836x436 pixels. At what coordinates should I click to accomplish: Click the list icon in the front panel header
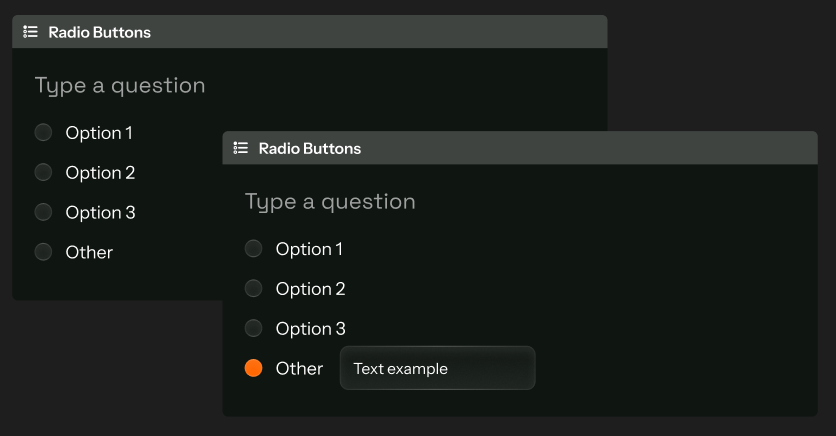[x=240, y=148]
